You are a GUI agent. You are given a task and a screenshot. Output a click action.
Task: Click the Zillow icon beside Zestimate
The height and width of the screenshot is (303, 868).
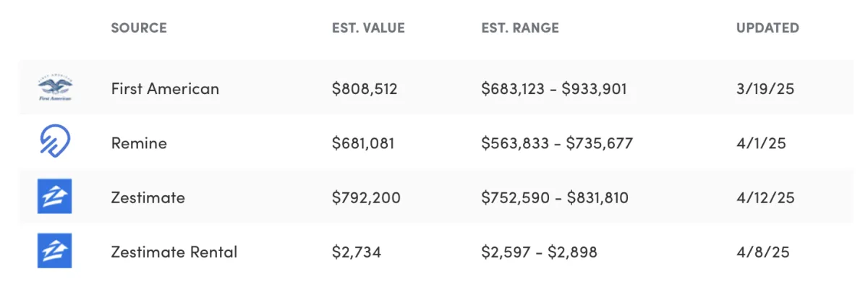click(55, 197)
